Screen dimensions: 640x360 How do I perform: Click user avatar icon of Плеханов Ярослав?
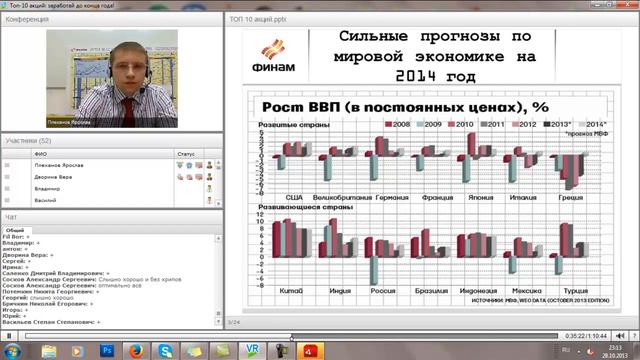(209, 165)
